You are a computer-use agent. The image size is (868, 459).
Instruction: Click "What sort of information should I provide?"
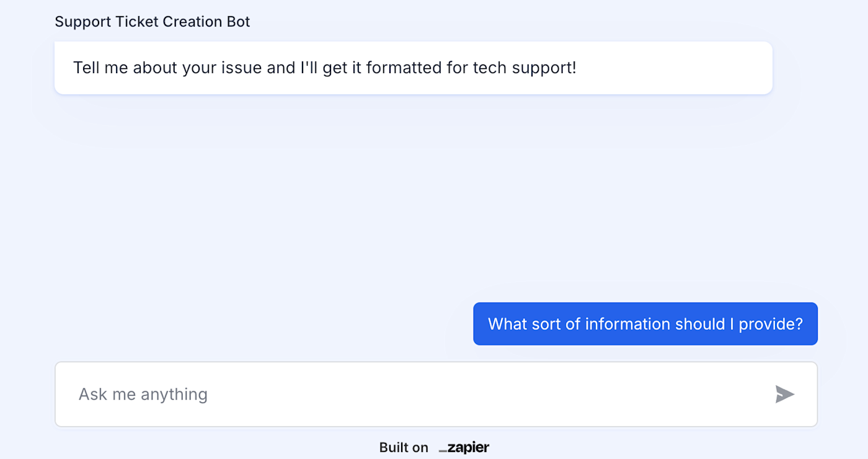645,324
